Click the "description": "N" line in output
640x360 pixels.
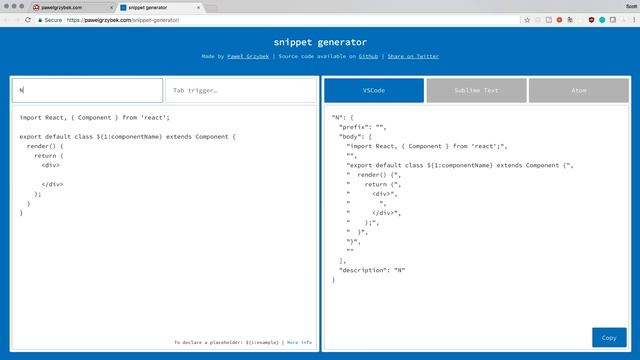(x=372, y=270)
